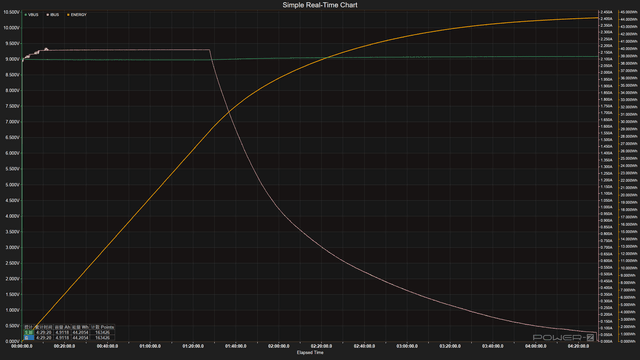Click the Elapsed Time axis label
The height and width of the screenshot is (360, 640).
pos(310,353)
